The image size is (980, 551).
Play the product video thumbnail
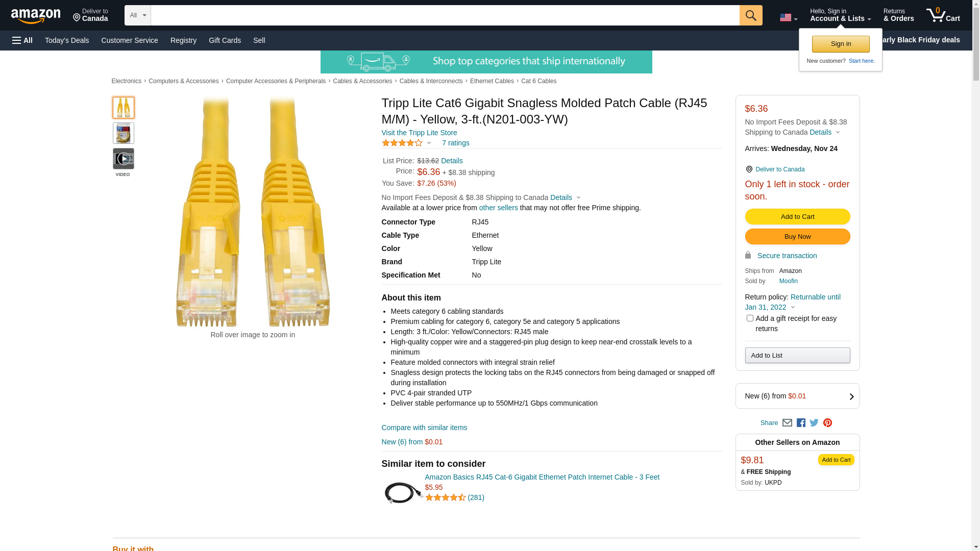(x=123, y=159)
